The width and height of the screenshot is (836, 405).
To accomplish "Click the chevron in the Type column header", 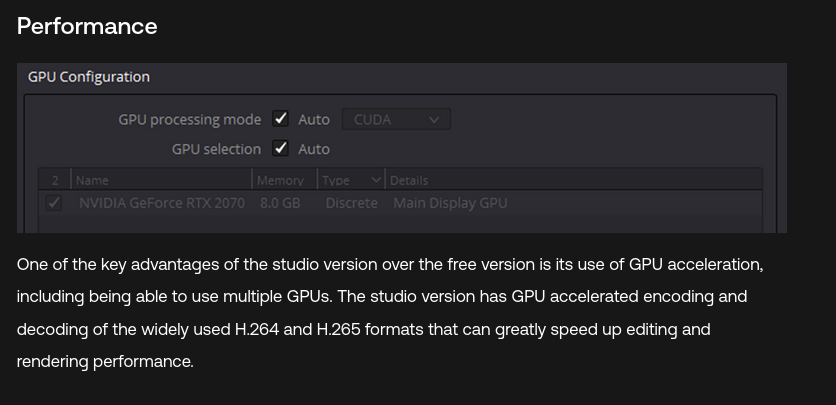I will coord(376,180).
